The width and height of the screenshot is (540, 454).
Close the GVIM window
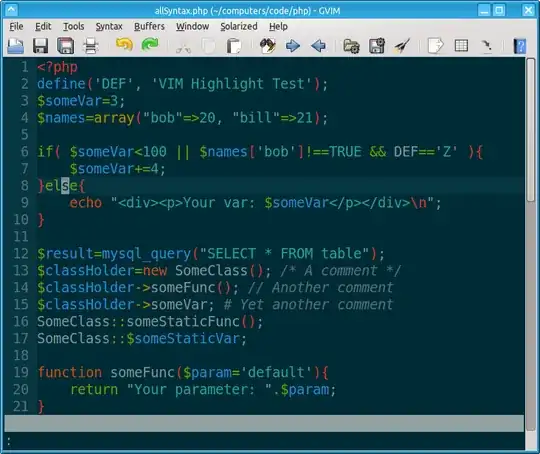tap(528, 10)
